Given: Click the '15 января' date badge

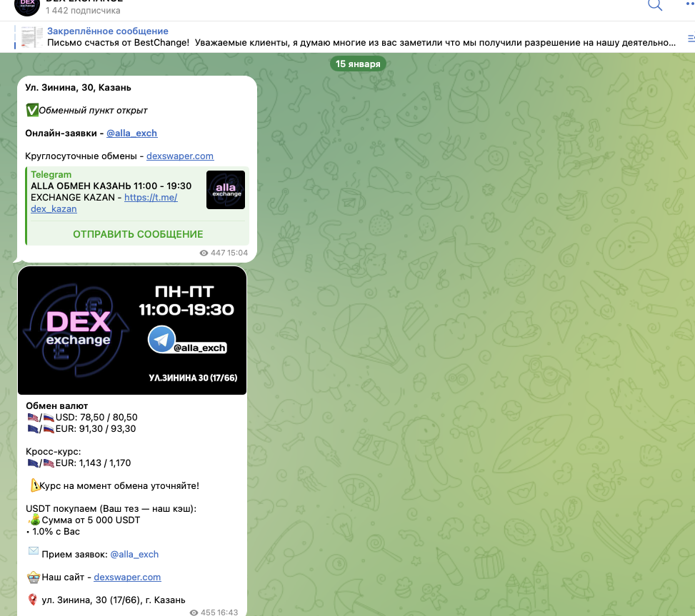Looking at the screenshot, I should (x=358, y=64).
